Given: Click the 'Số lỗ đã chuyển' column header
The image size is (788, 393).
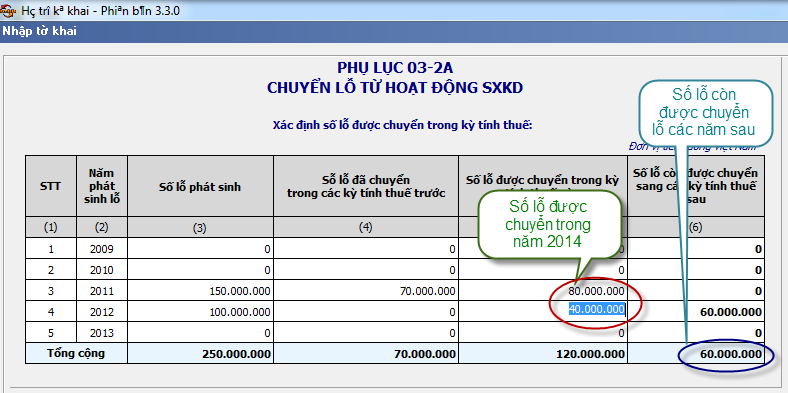Looking at the screenshot, I should click(366, 187).
